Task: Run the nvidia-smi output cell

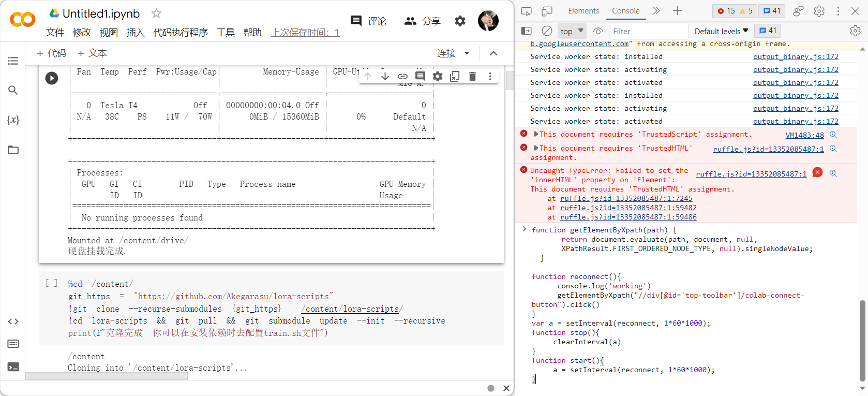Action: click(x=52, y=78)
